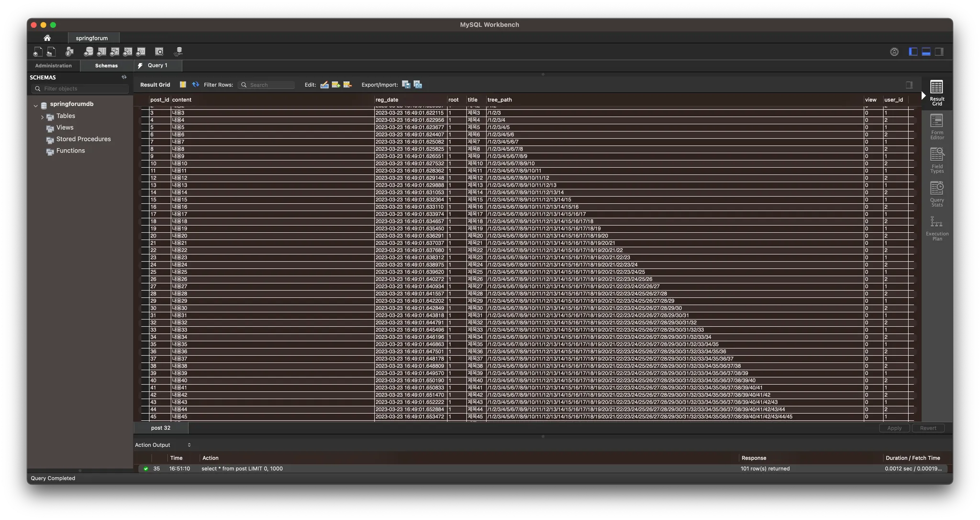Screen dimensions: 980x520
Task: Open the Form Editor panel icon
Action: (x=936, y=127)
